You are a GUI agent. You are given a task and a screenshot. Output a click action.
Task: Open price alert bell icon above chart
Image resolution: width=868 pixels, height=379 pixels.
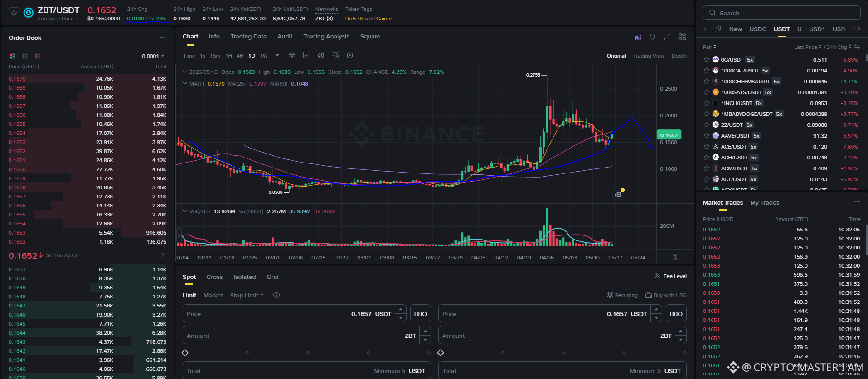point(652,37)
